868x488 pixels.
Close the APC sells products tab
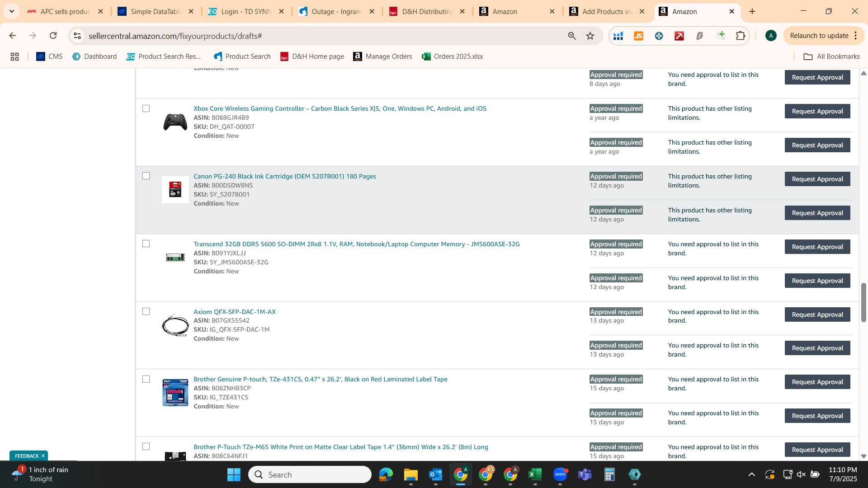[x=100, y=11]
